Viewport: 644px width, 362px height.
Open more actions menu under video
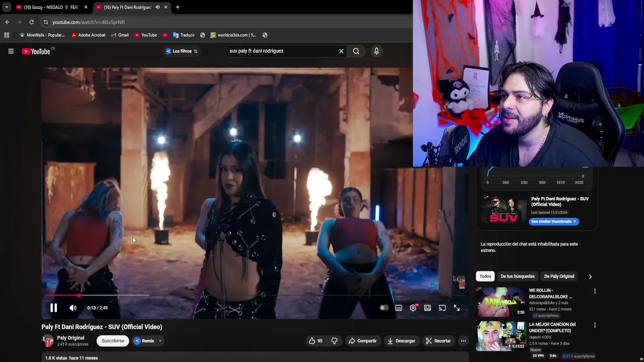tap(463, 341)
